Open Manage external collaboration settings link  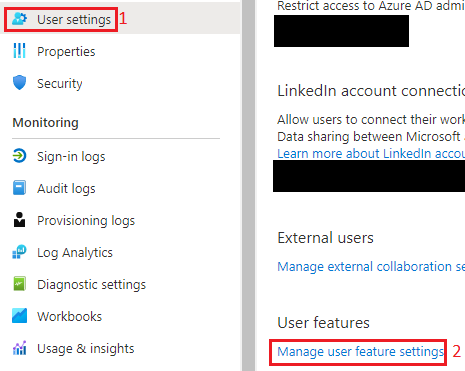371,266
